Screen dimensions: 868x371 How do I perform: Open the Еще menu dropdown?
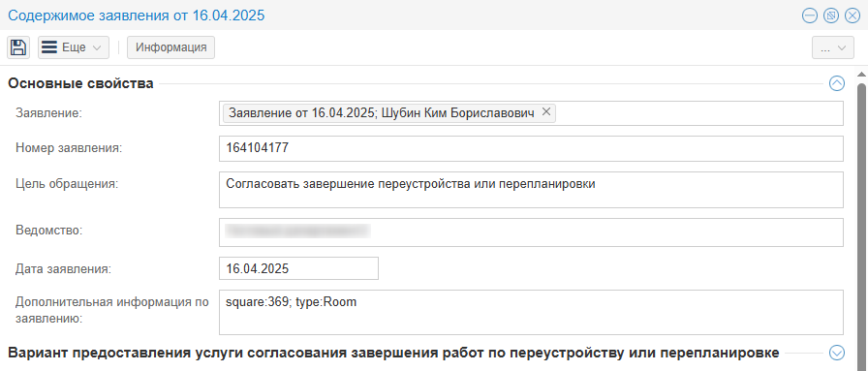point(73,47)
